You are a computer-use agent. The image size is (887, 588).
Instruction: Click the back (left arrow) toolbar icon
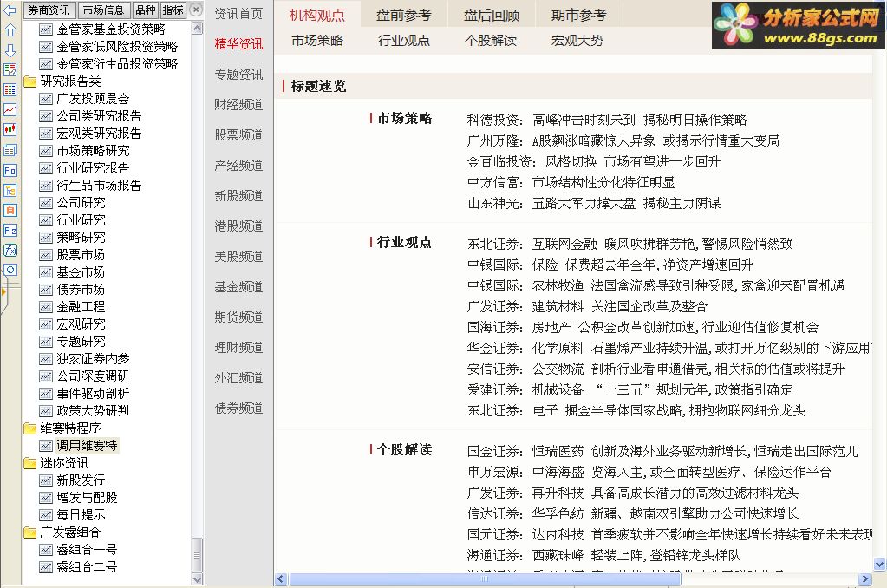[x=10, y=10]
